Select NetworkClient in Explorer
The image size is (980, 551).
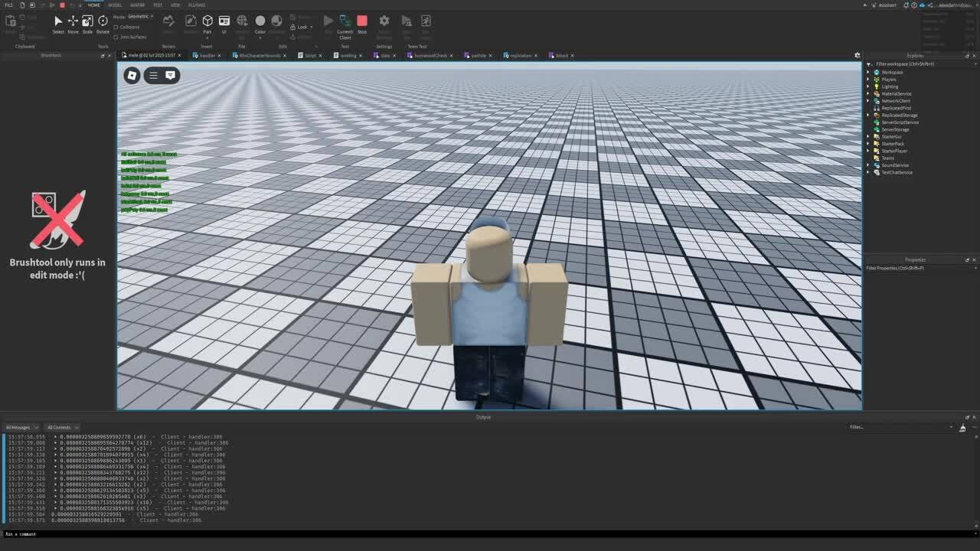[896, 101]
